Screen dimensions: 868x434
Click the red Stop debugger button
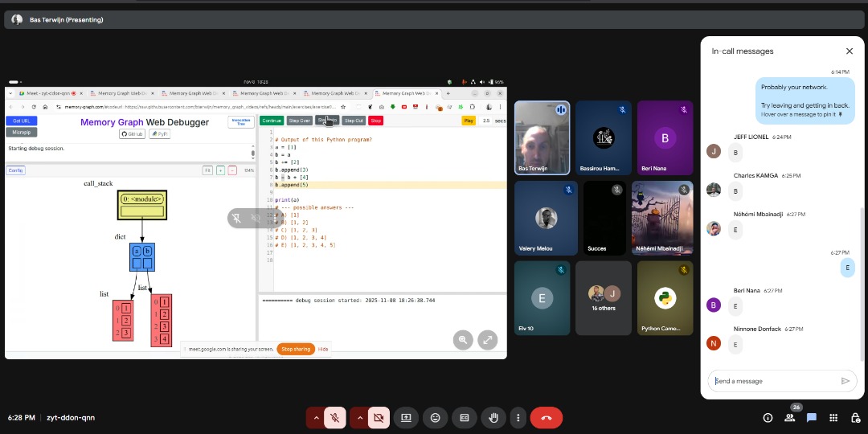(x=376, y=121)
